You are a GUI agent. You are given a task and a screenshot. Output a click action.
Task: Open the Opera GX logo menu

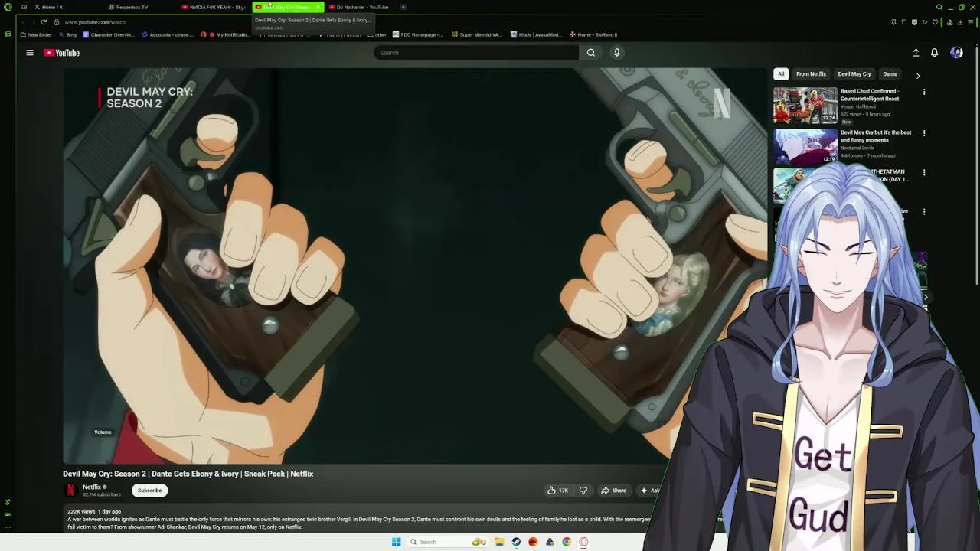click(x=8, y=7)
